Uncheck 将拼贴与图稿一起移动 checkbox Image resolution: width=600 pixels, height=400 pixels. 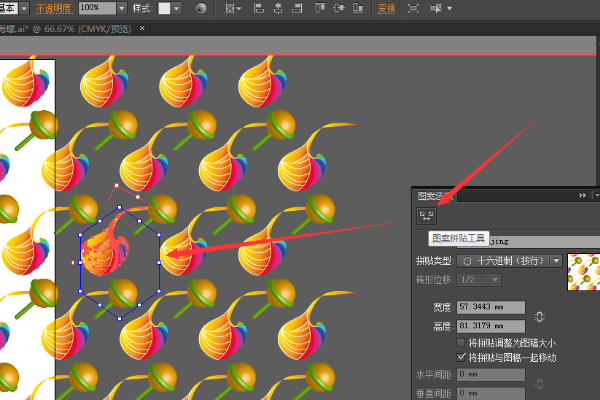click(461, 357)
